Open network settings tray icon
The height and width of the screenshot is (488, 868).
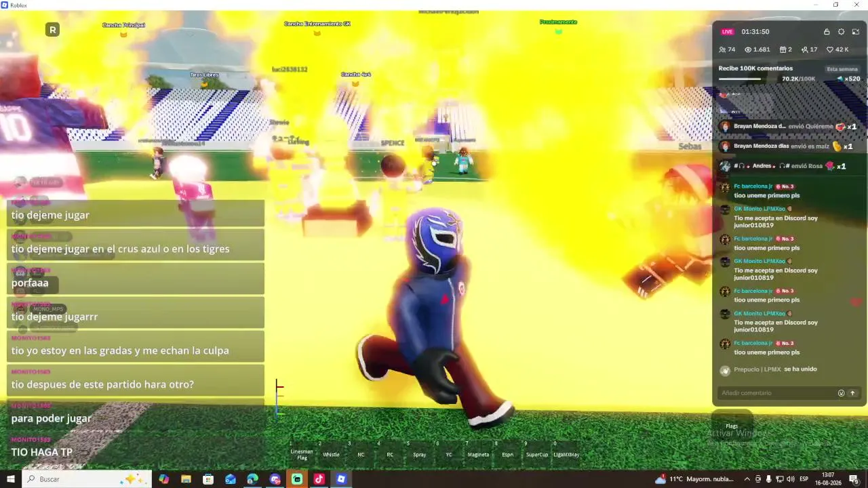click(779, 479)
